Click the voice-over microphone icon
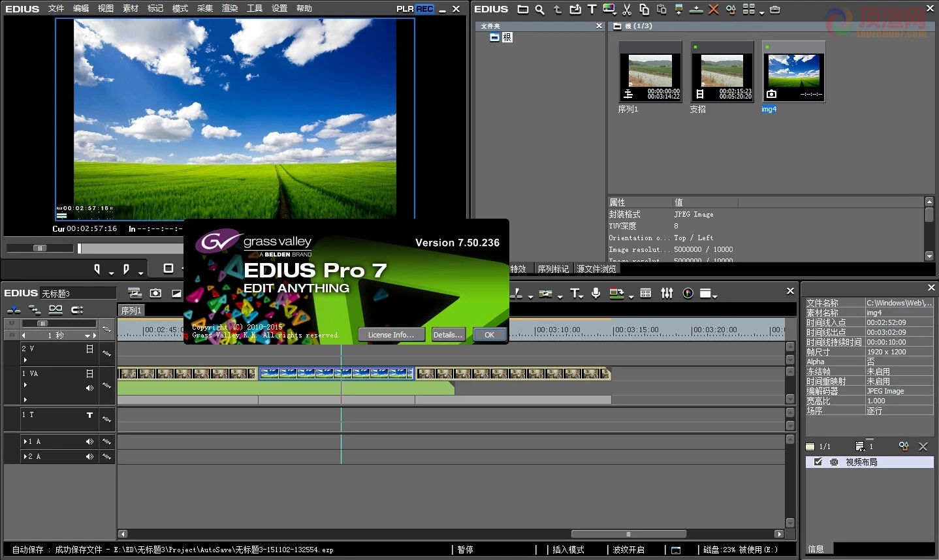 coord(596,293)
